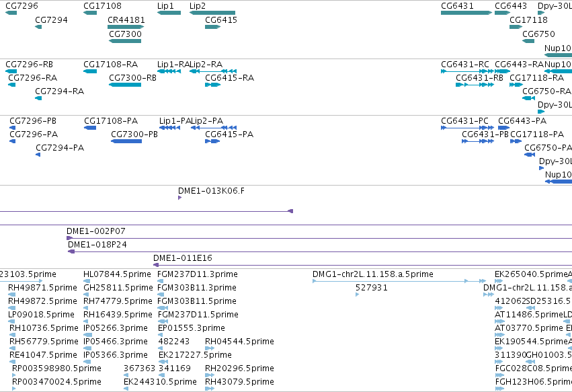Select the Lip2-PA protein label
Image resolution: width=572 pixels, height=392 pixels.
pos(207,121)
